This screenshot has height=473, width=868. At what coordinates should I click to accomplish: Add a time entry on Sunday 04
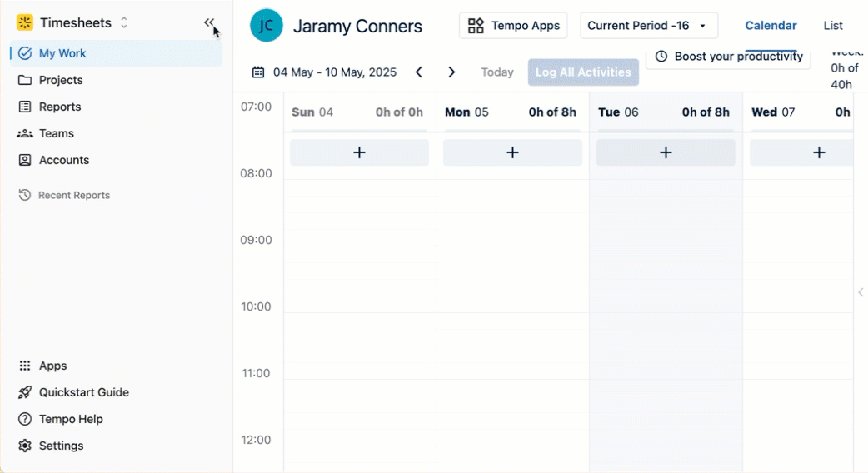[359, 152]
